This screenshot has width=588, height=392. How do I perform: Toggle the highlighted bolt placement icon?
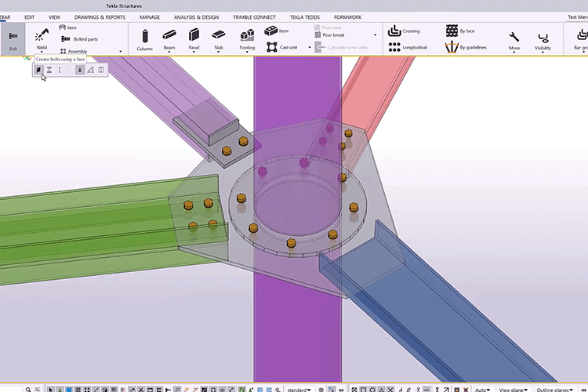point(80,70)
